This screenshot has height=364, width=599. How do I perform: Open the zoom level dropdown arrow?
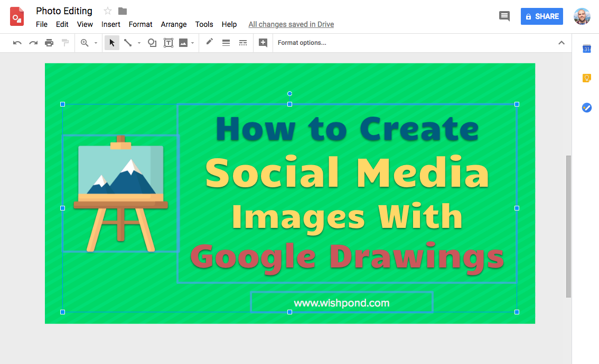[x=96, y=43]
